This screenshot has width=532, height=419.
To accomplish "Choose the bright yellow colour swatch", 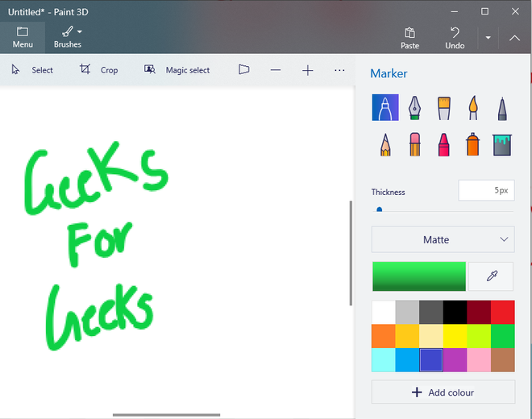I will click(455, 336).
